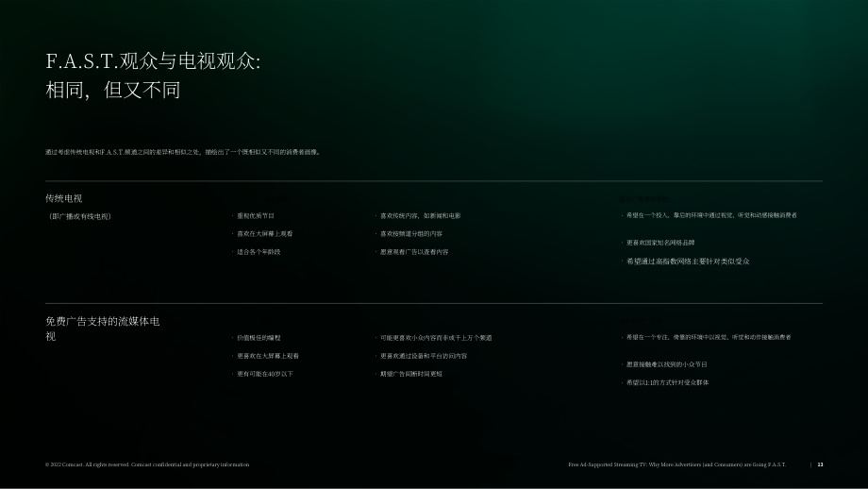Click the "© 2022 Comcast" copyright footer

[147, 464]
